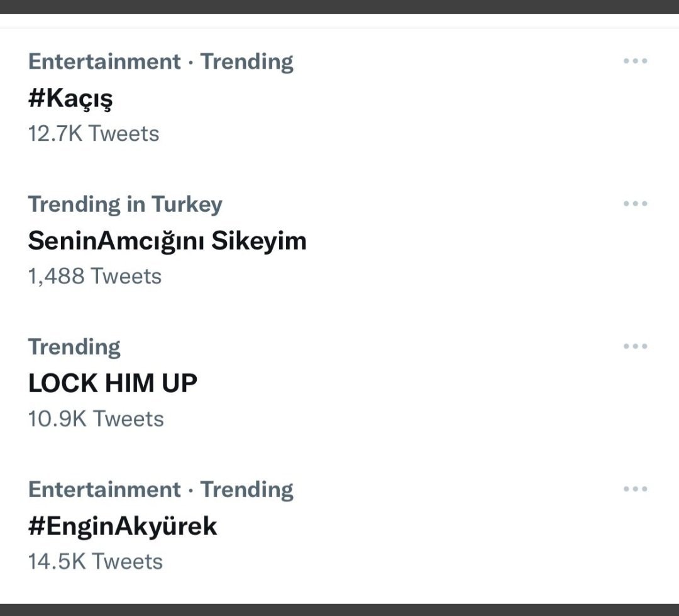Click the 1,488 Tweets count

pyautogui.click(x=95, y=276)
